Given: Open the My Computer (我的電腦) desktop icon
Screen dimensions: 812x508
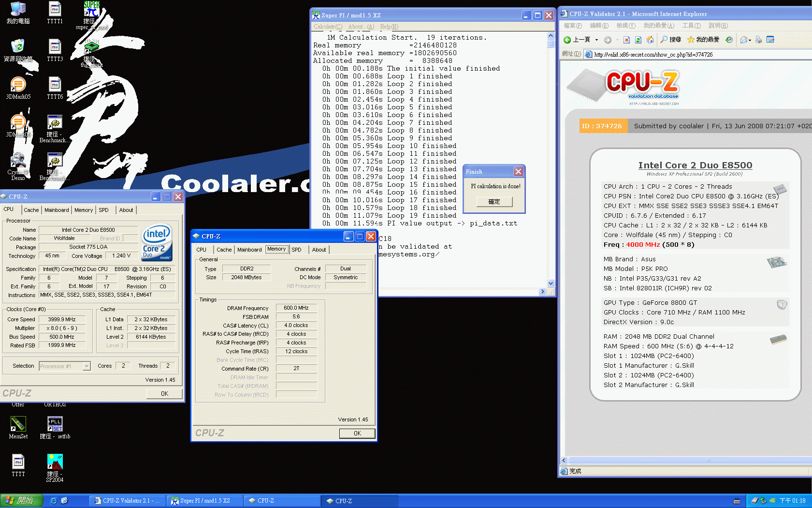Looking at the screenshot, I should pos(18,13).
